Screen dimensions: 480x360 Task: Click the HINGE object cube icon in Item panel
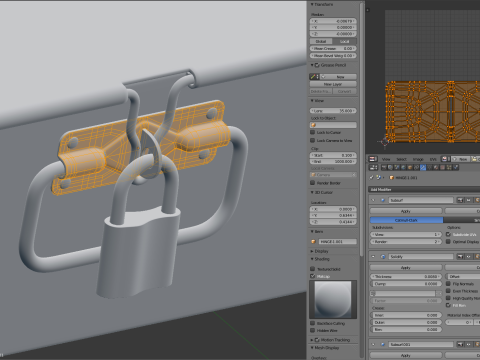313,241
